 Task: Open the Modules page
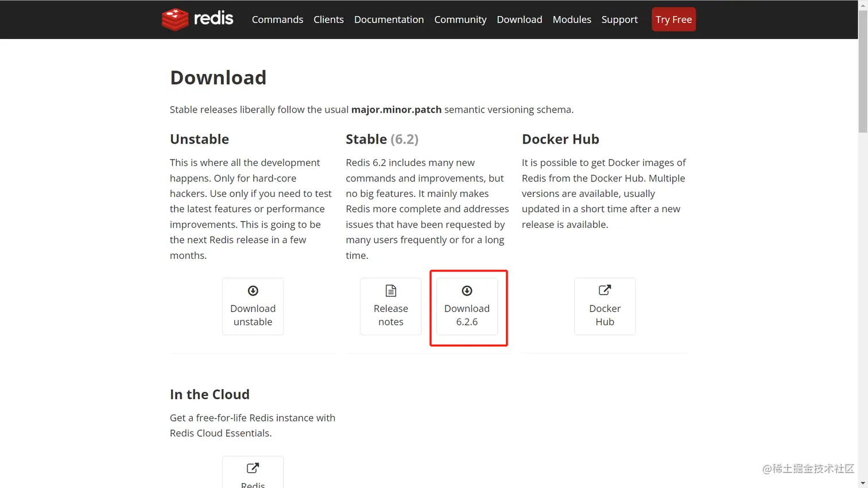point(572,20)
